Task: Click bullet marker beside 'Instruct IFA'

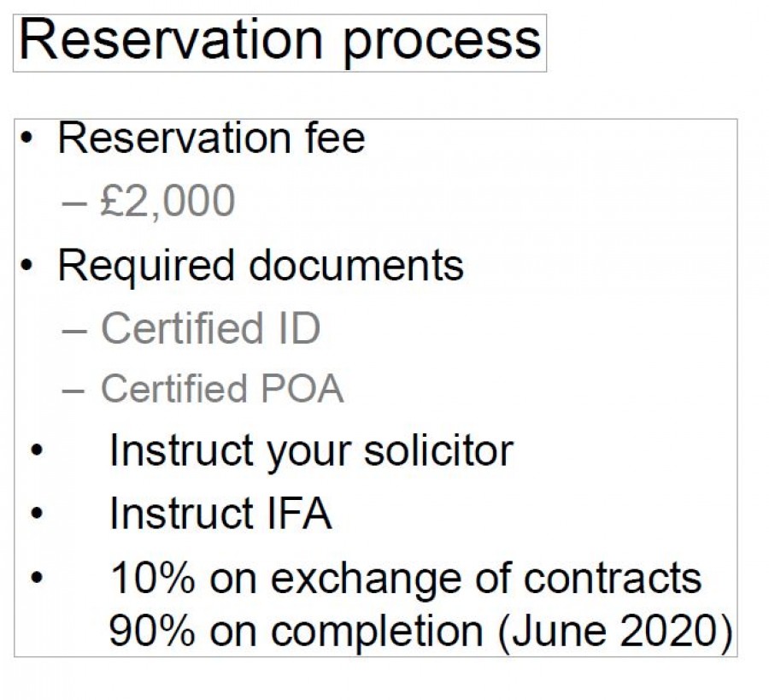Action: click(x=37, y=513)
